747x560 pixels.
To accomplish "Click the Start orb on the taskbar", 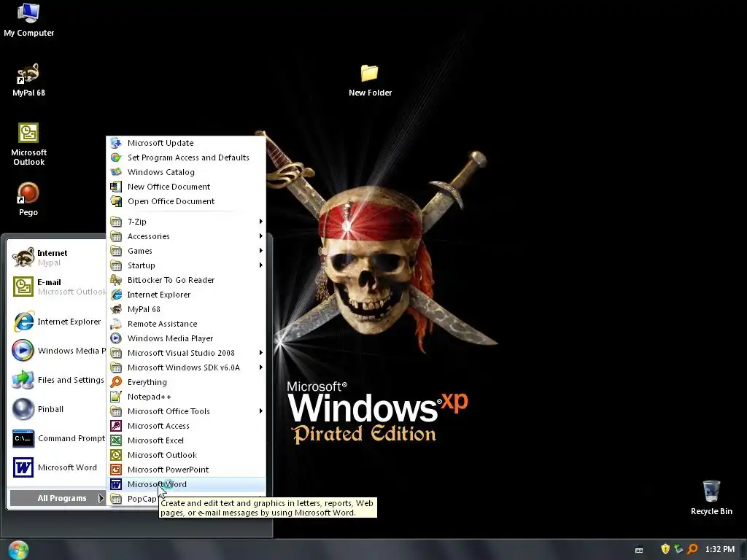I will [18, 550].
